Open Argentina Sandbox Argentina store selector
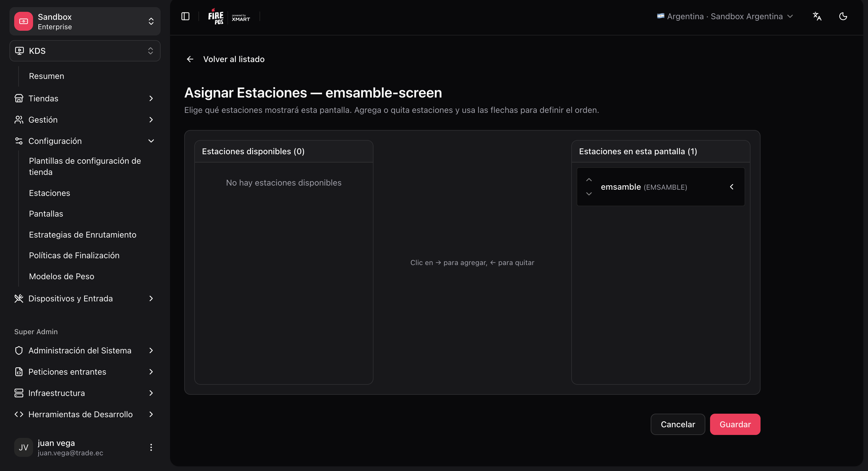This screenshot has width=868, height=471. [x=725, y=16]
